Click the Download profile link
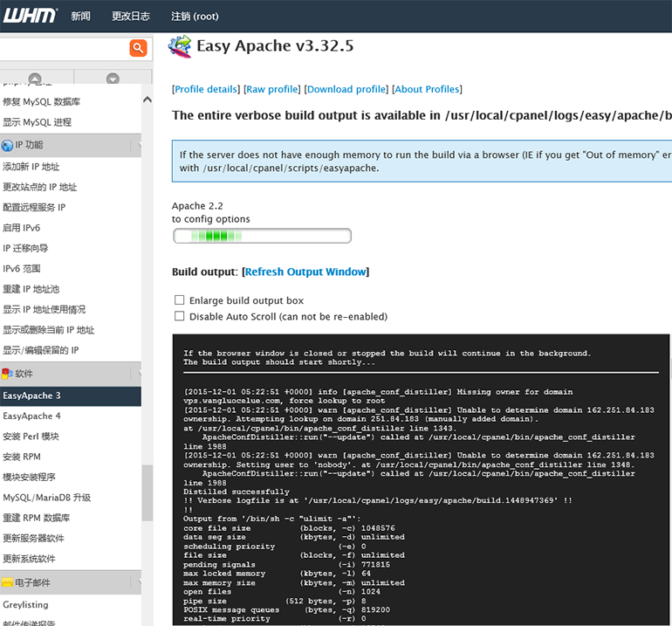Viewport: 672px width, 626px height. pyautogui.click(x=346, y=89)
